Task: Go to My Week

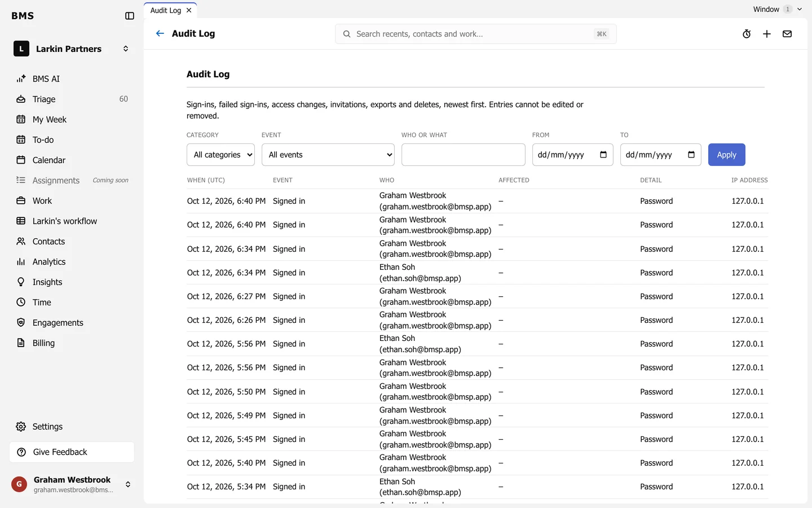Action: click(x=72, y=120)
